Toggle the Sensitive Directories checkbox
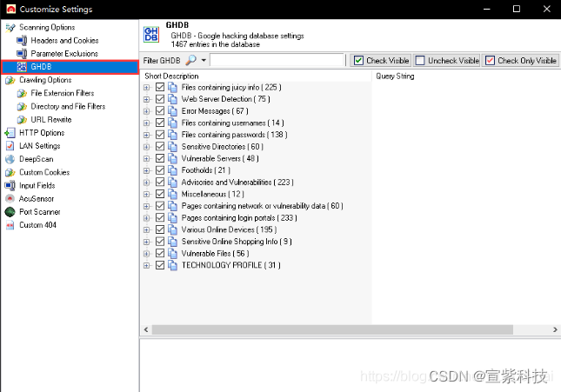Viewport: 561px width, 392px height. (160, 147)
